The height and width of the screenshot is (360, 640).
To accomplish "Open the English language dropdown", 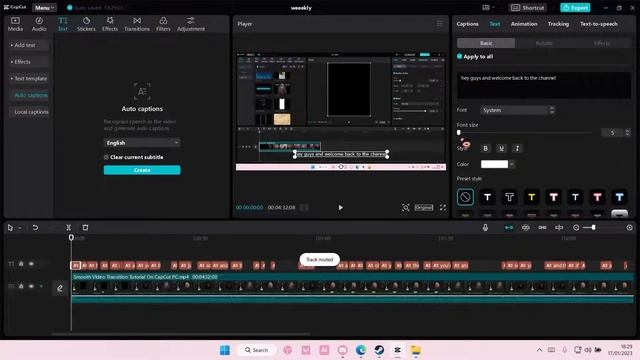I will coord(142,143).
